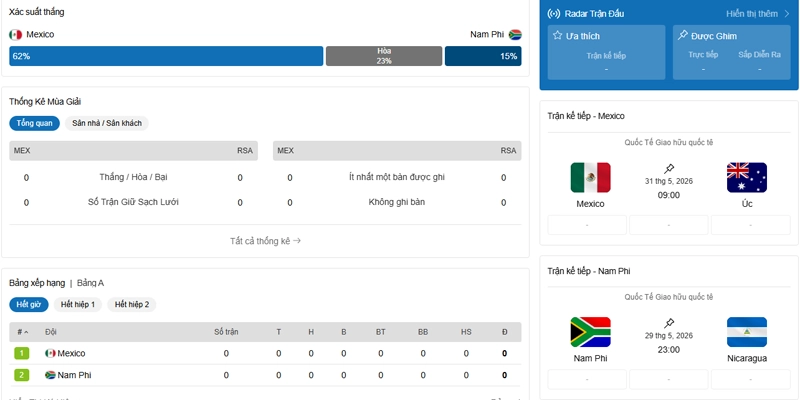The width and height of the screenshot is (800, 400).
Task: Click Số Trận Giữ Sạch Lưới label
Action: (x=133, y=202)
